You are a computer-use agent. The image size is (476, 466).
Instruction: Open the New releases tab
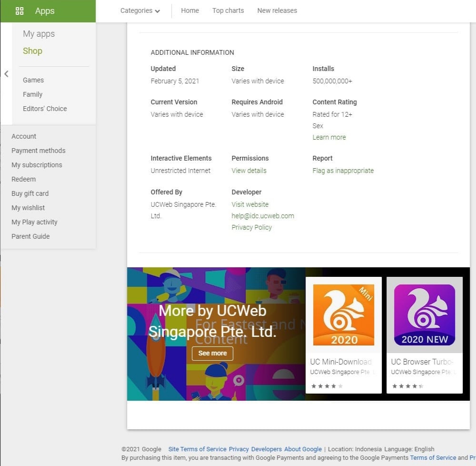click(277, 10)
